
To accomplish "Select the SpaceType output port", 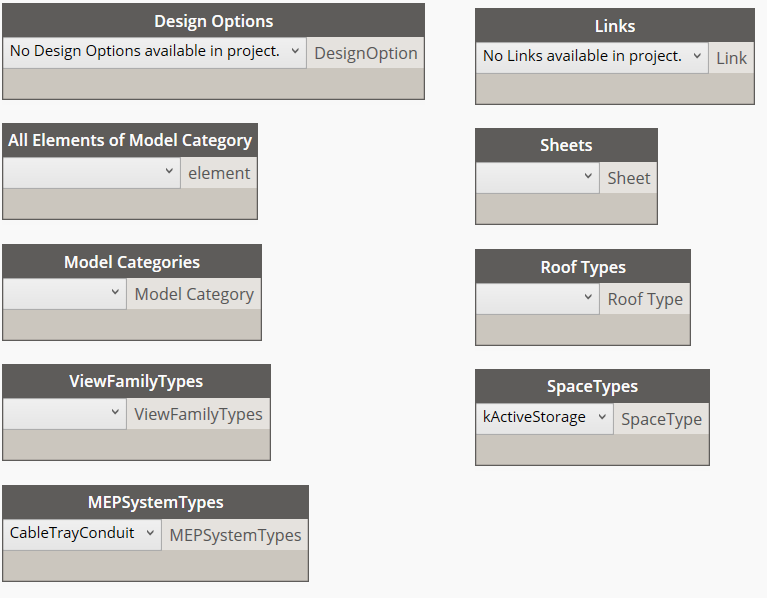I will (661, 419).
